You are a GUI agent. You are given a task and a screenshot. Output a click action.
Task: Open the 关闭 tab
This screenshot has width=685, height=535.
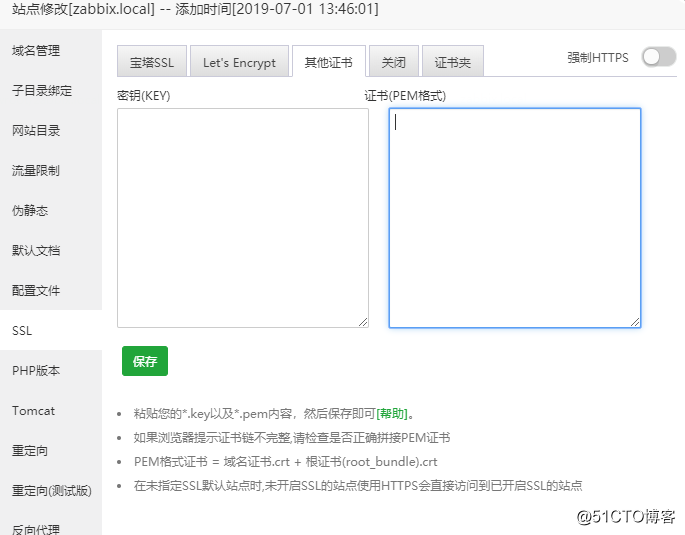394,62
